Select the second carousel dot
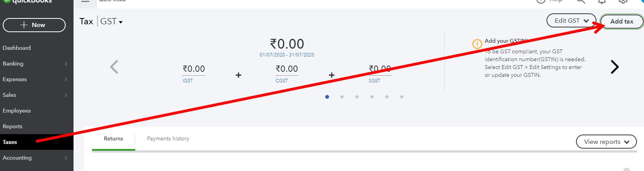The height and width of the screenshot is (171, 644). point(342,97)
